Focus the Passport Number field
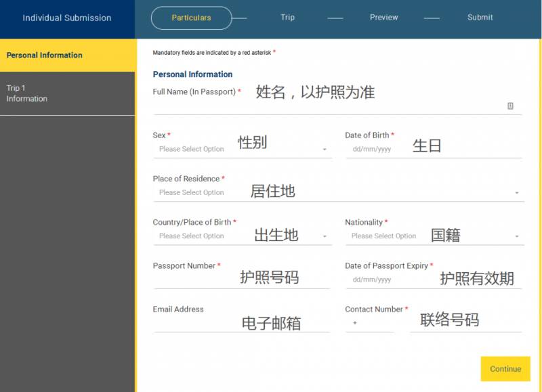This screenshot has height=392, width=542. click(241, 280)
